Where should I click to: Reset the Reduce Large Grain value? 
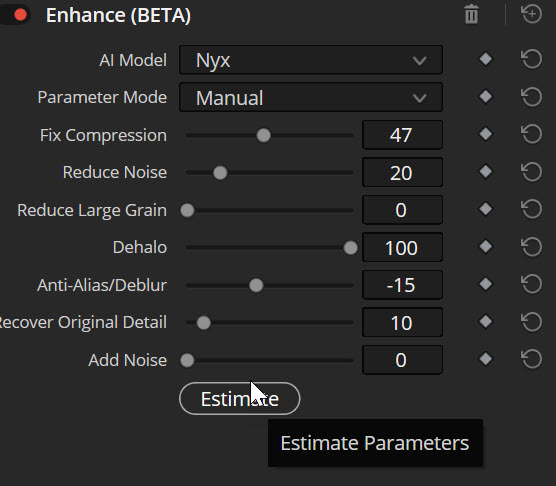pyautogui.click(x=532, y=209)
